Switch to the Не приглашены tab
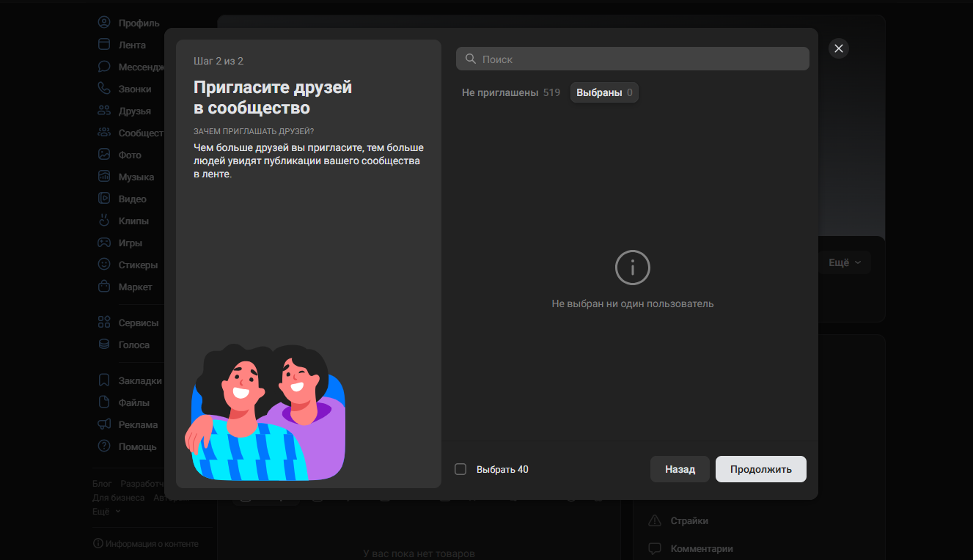 coord(511,92)
